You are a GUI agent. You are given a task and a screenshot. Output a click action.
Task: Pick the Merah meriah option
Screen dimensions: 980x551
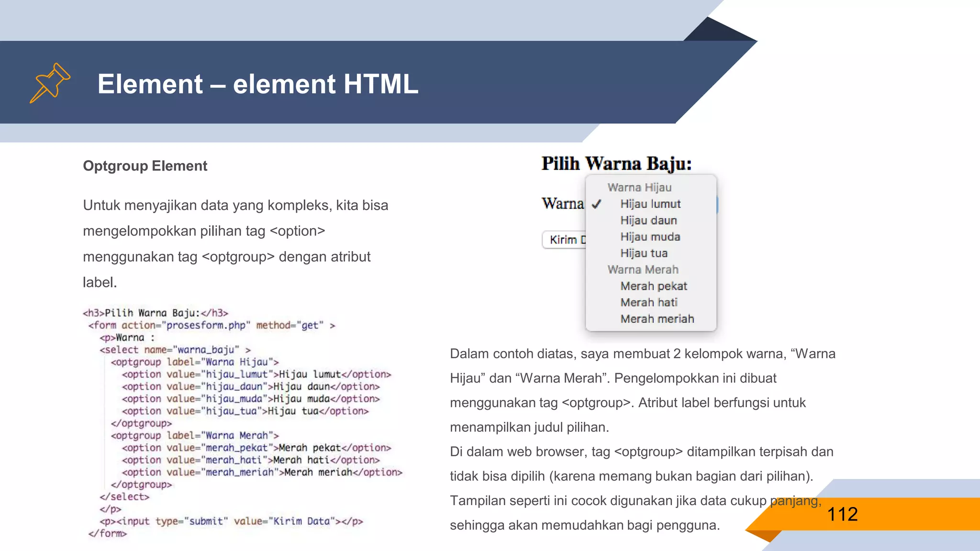[657, 319]
